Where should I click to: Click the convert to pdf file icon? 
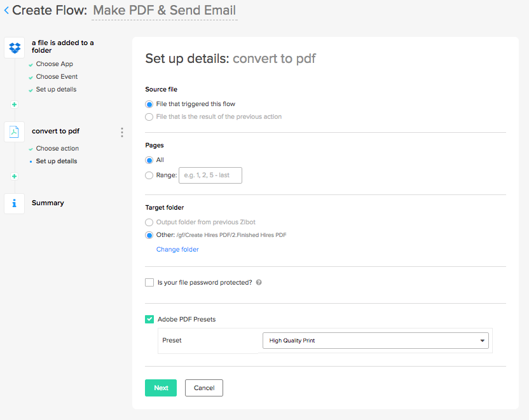pyautogui.click(x=14, y=132)
